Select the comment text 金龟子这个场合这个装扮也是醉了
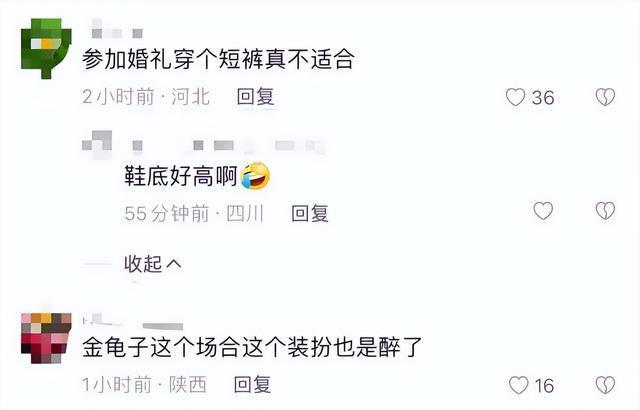 pyautogui.click(x=252, y=348)
